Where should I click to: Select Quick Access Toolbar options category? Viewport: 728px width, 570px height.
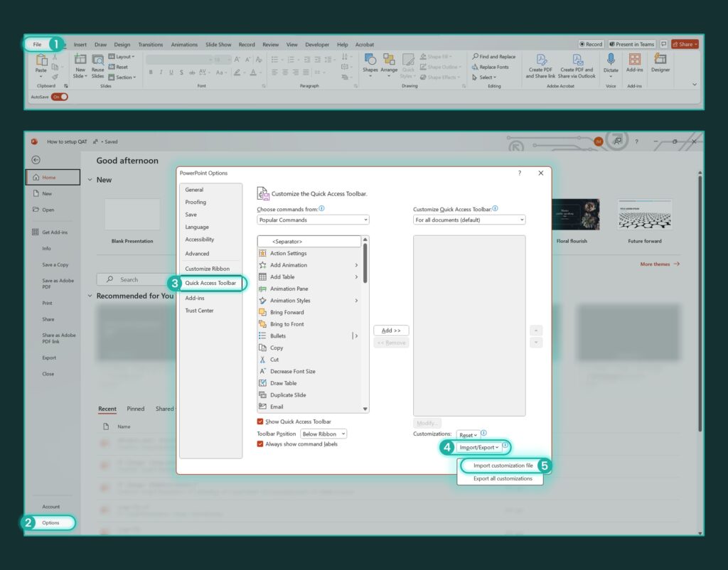point(210,283)
